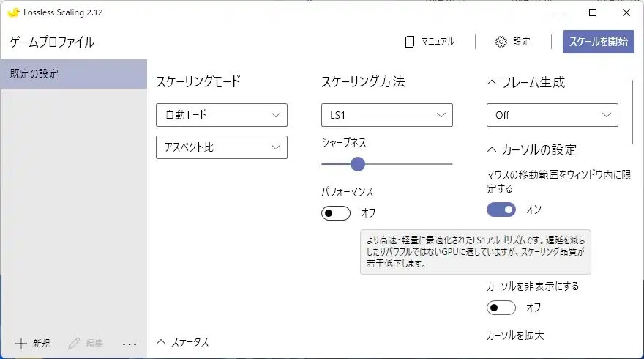Open the LS1 scaling method dropdown
Image resolution: width=644 pixels, height=359 pixels.
[x=386, y=115]
